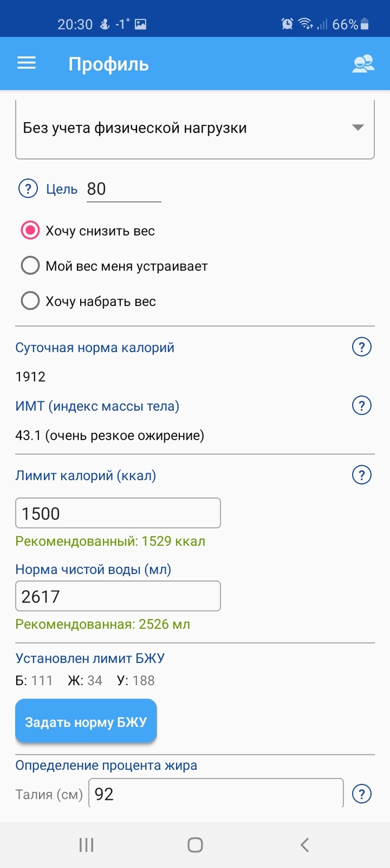Choose "Мой вес меня устраивает" option

pyautogui.click(x=30, y=266)
